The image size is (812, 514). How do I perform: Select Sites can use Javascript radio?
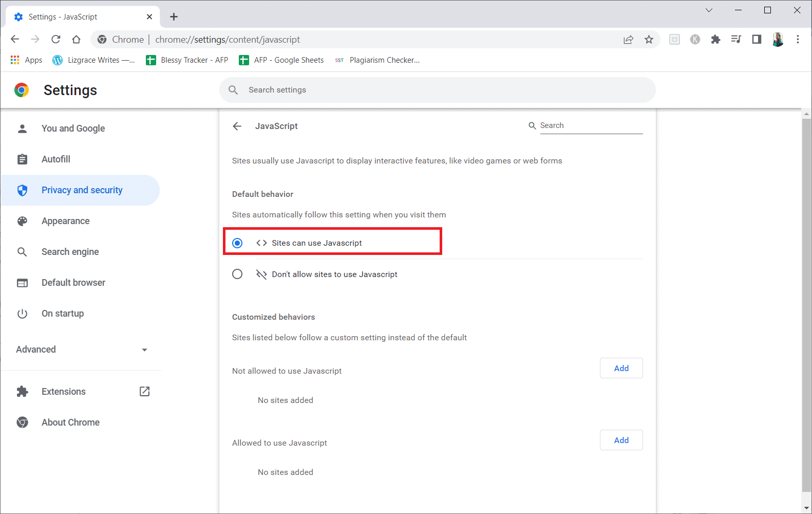coord(237,243)
